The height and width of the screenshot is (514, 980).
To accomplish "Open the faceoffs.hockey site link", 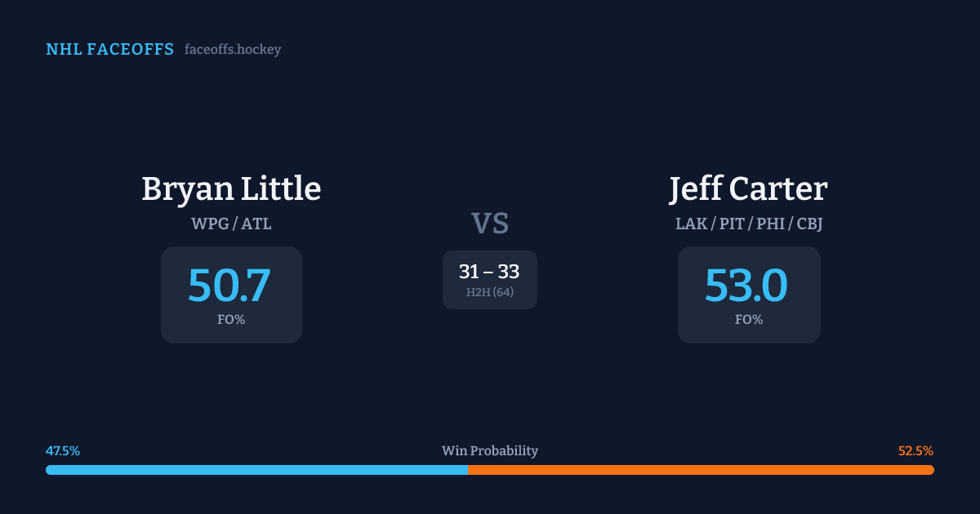I will pyautogui.click(x=233, y=50).
